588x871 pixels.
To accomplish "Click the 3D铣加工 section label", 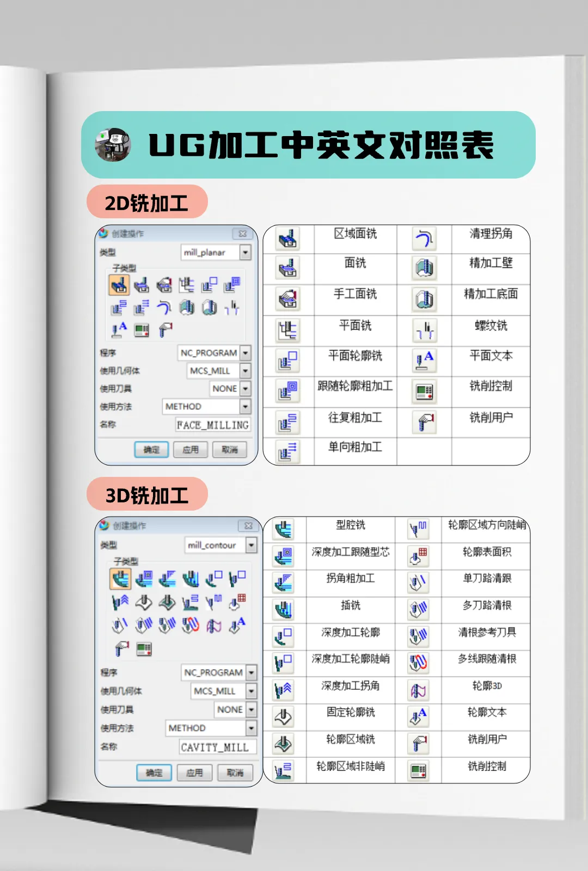I will [147, 494].
